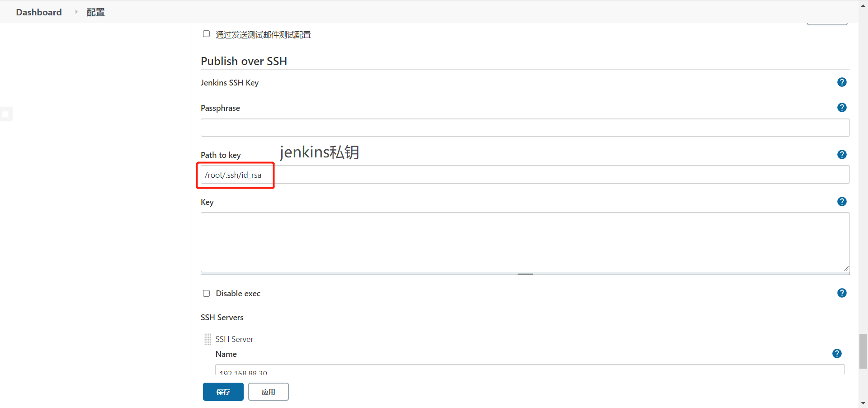
Task: Apply settings with 应用 button
Action: 269,392
